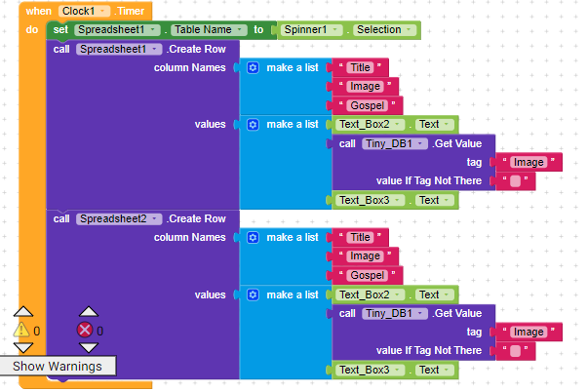Jump to previous warning with up arrow
The image size is (588, 392).
23,311
